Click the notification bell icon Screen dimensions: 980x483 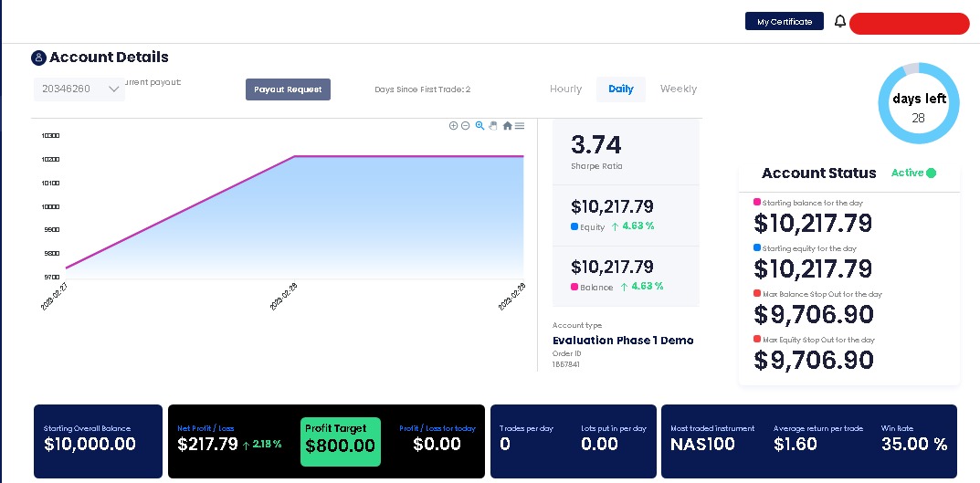[840, 21]
